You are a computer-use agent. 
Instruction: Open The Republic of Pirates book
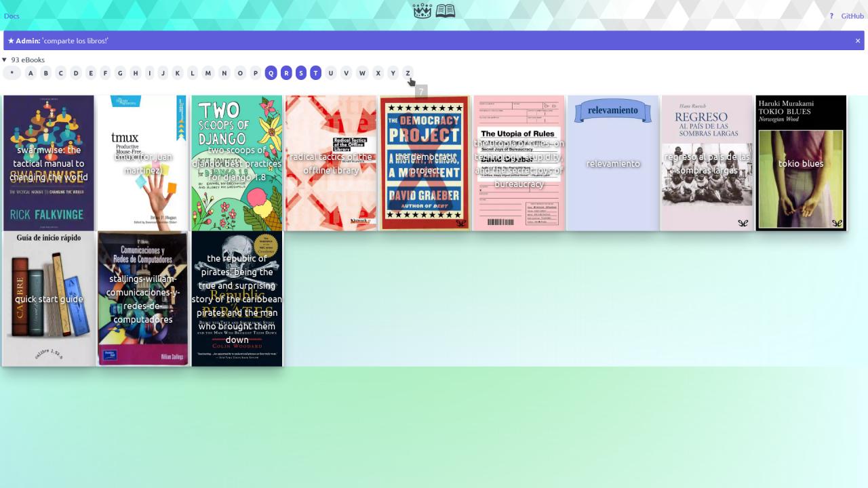(x=237, y=299)
